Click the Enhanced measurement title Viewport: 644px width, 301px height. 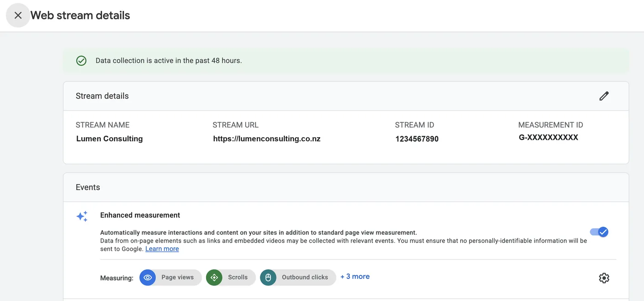click(140, 215)
